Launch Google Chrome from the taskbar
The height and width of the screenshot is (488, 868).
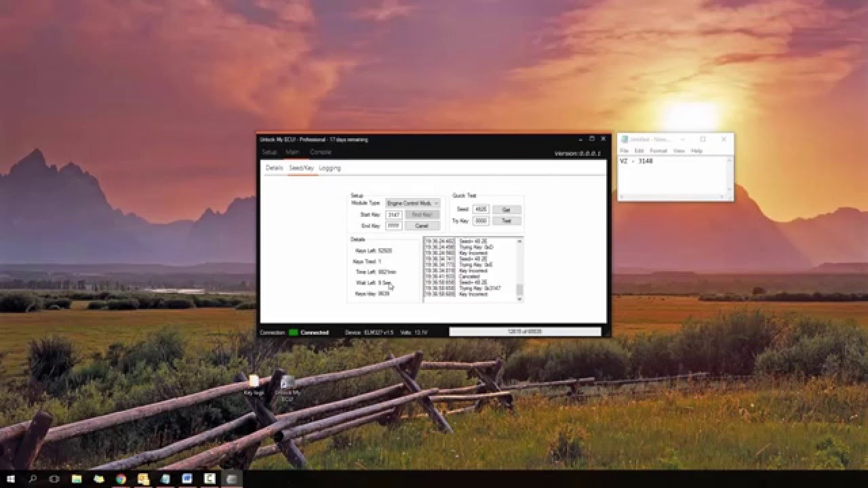point(121,479)
